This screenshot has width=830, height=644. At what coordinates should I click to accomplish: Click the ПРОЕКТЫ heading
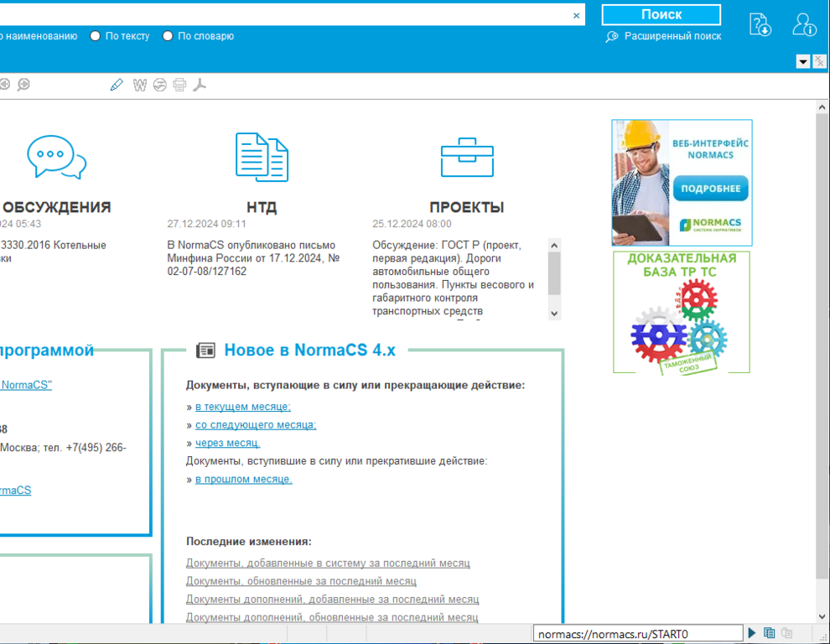[x=467, y=207]
